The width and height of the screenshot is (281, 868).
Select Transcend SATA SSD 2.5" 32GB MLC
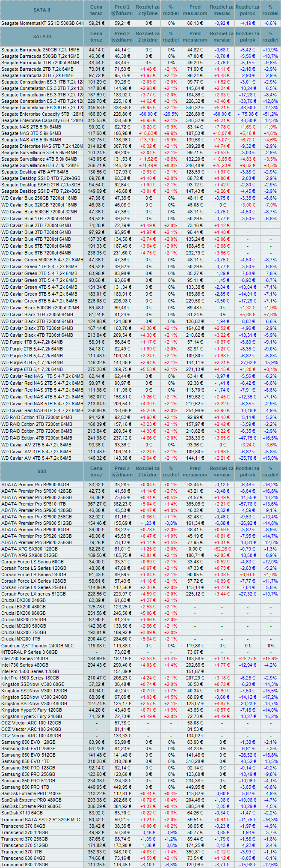point(41,820)
